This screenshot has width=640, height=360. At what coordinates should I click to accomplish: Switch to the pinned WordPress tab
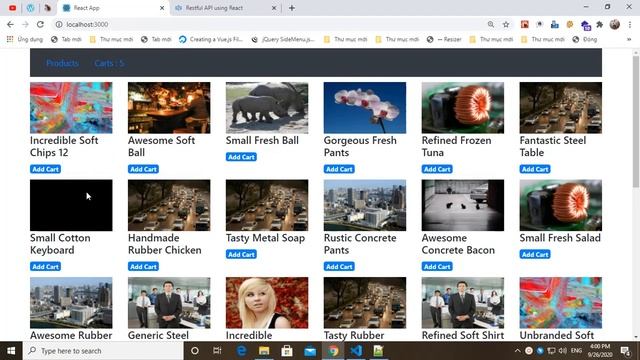click(30, 8)
